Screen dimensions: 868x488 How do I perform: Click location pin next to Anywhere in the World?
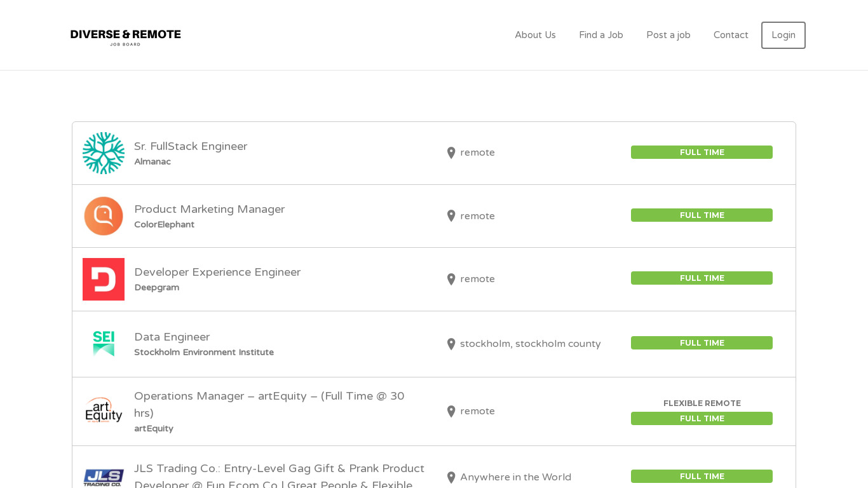click(451, 477)
